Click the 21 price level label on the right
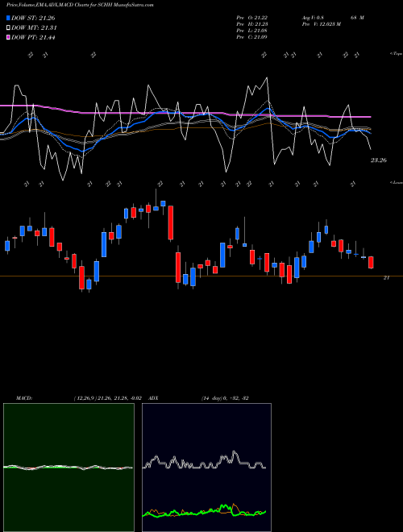Viewport: 403px width, 532px height. tap(386, 277)
